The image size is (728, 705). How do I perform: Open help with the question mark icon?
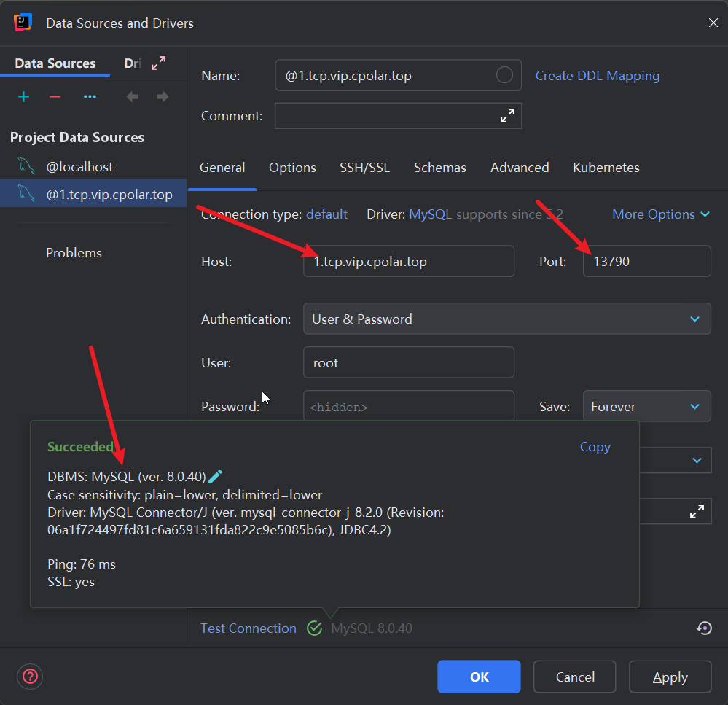30,677
